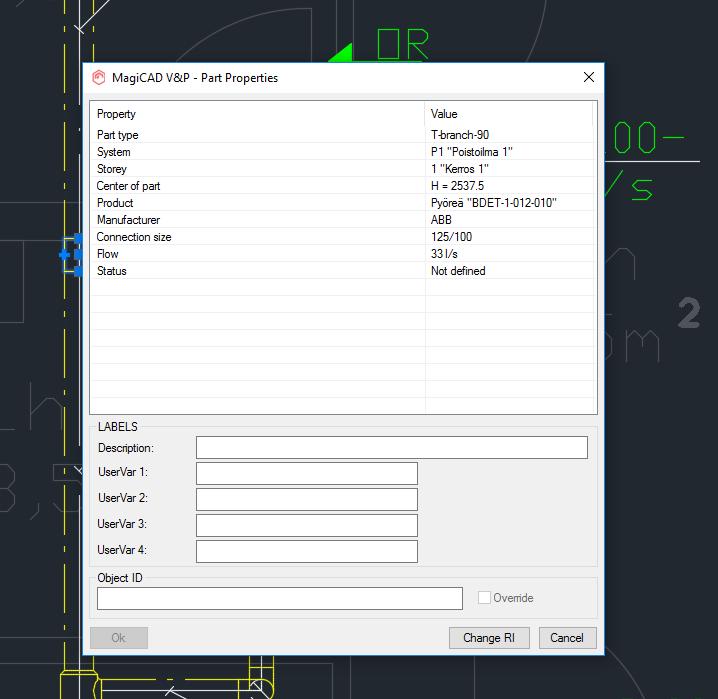Focus the UserVar 1 input field
Screen dimensions: 718x699
pyautogui.click(x=307, y=473)
